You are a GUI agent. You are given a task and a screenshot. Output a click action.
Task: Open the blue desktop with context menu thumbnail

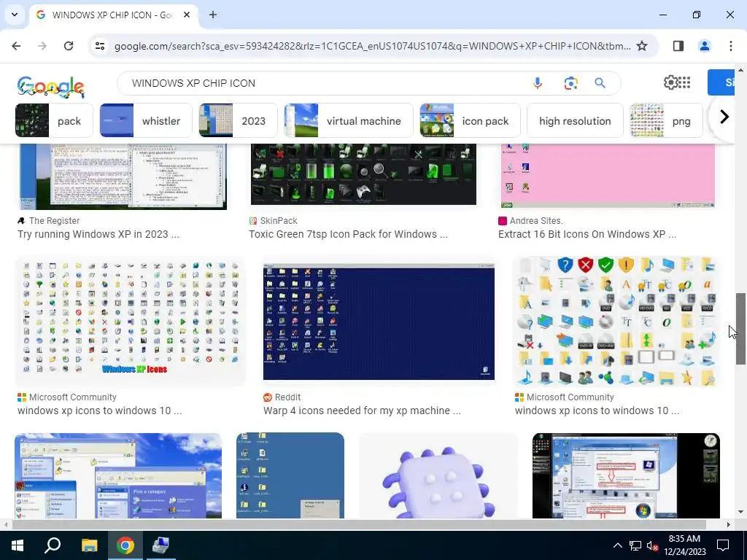click(x=290, y=475)
